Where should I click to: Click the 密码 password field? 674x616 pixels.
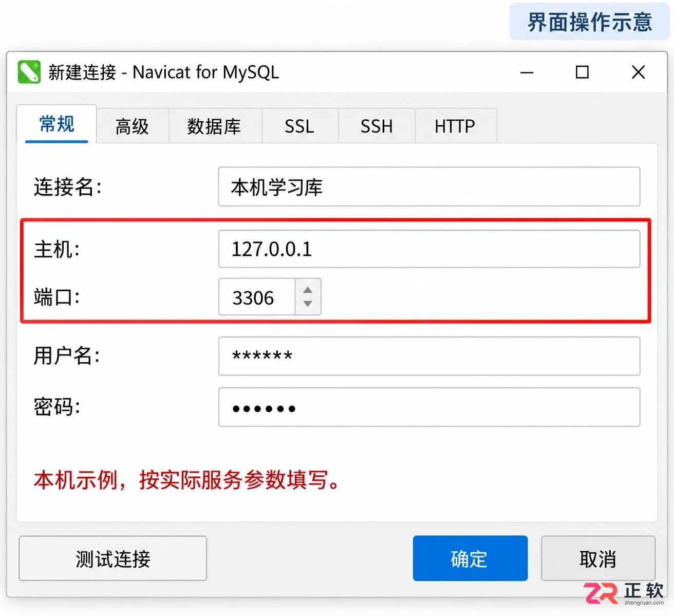tap(429, 407)
